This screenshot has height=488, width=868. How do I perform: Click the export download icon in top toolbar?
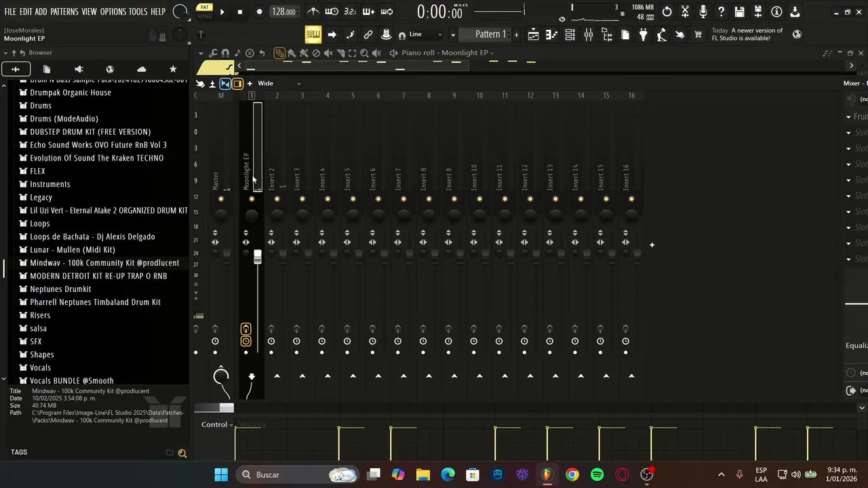click(795, 12)
